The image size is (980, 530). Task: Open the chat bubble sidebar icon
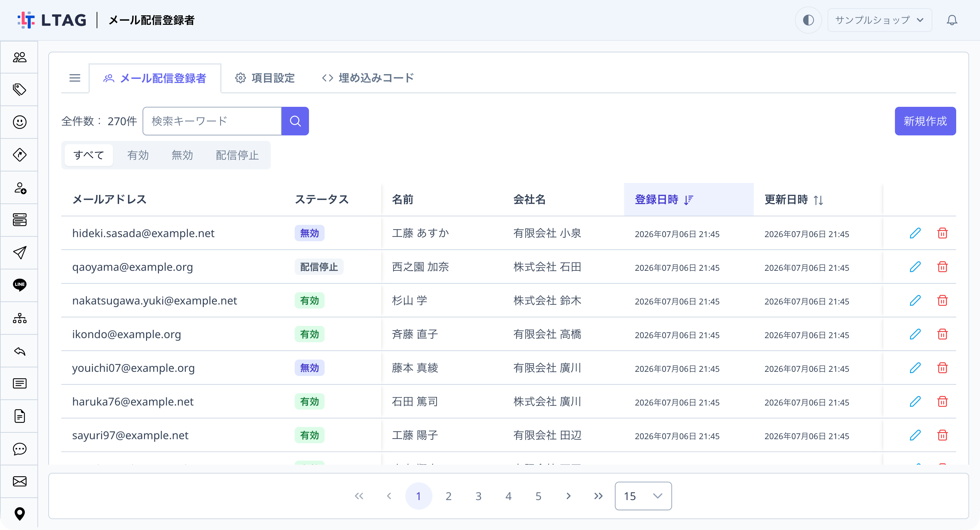19,449
